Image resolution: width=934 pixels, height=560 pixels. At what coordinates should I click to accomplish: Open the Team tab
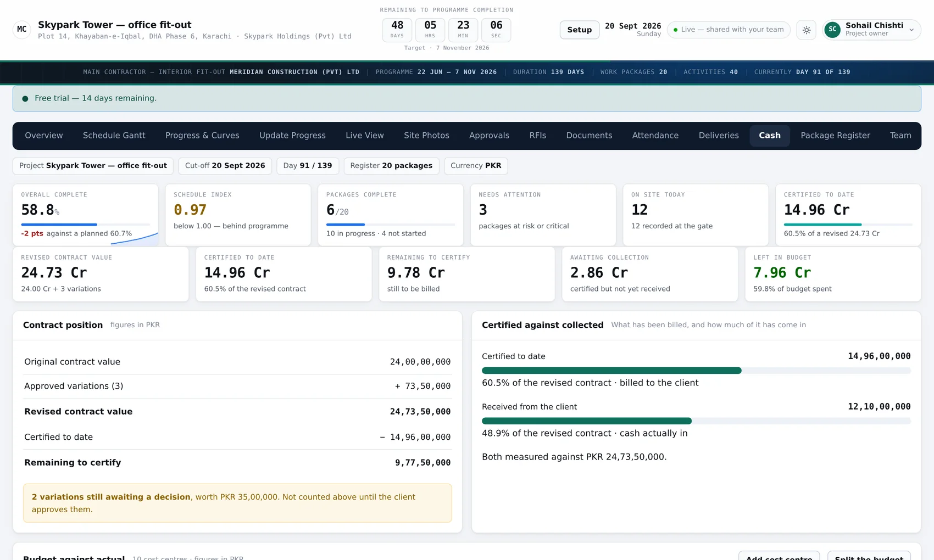(x=900, y=136)
